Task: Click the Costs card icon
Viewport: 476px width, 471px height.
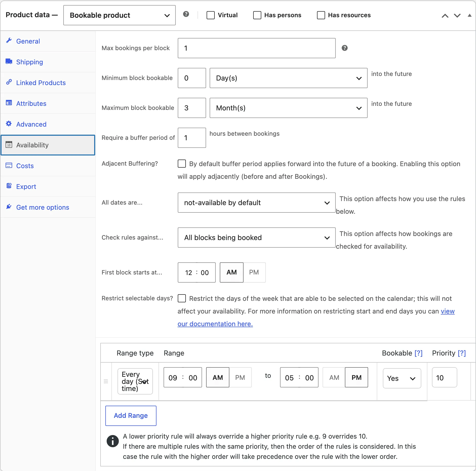Action: click(9, 165)
